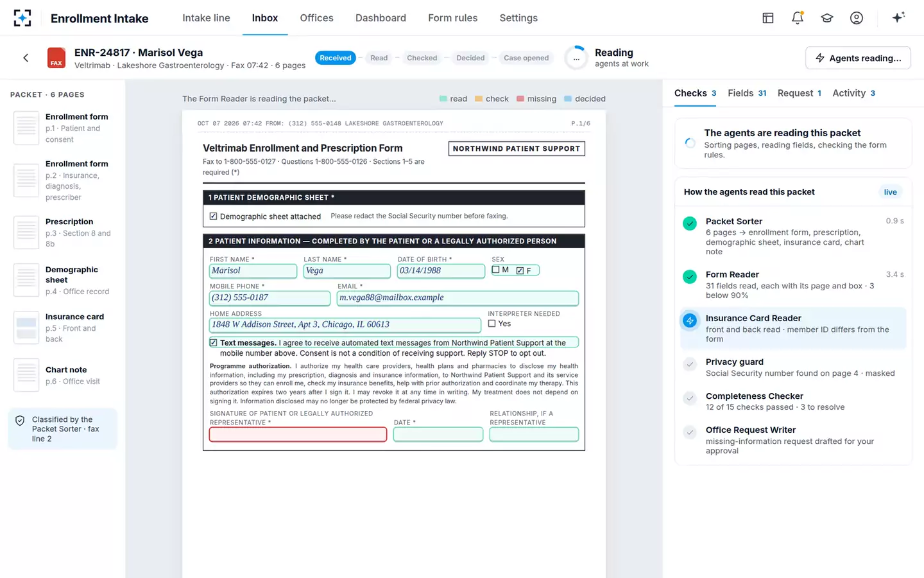Click the Case opened status step
The image size is (924, 578).
point(526,58)
